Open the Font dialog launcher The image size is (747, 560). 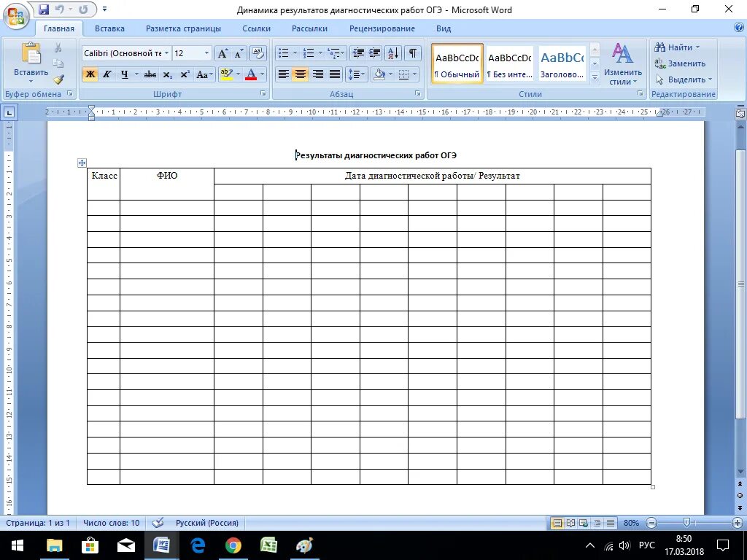(x=263, y=94)
